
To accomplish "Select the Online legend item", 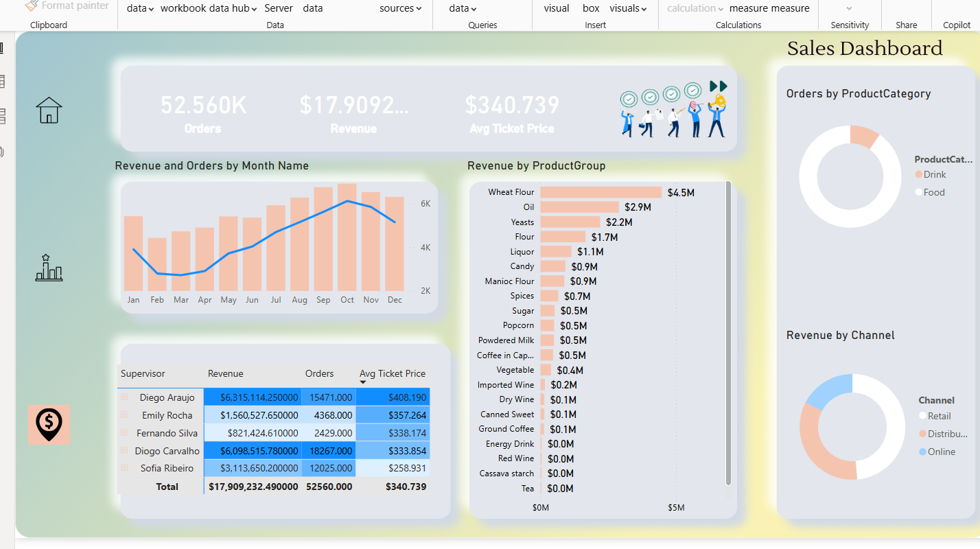I will pyautogui.click(x=937, y=452).
